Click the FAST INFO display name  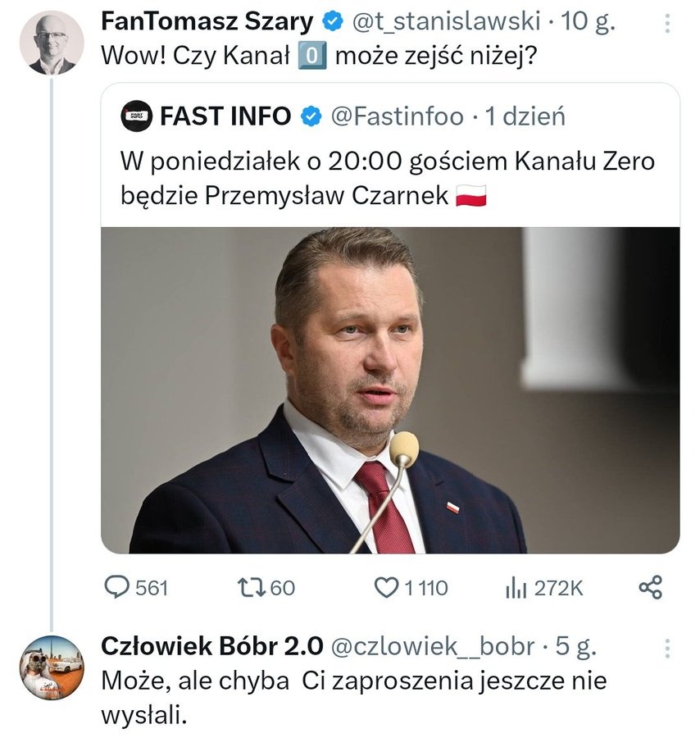[225, 116]
